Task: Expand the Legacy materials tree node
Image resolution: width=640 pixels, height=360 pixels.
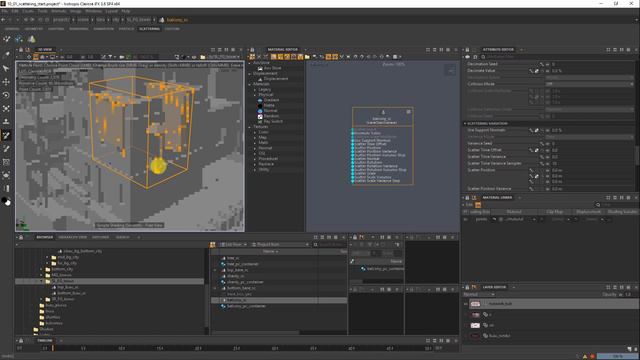Action: [255, 89]
